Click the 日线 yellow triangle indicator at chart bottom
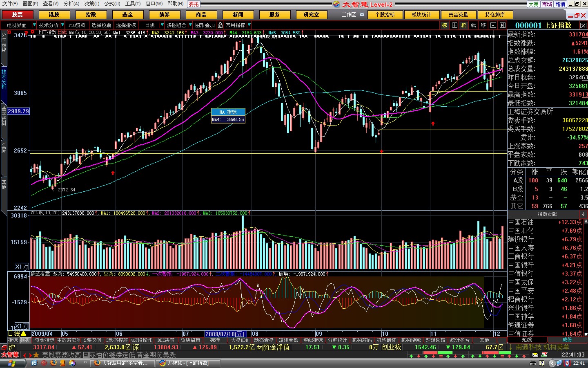The width and height of the screenshot is (588, 368). coord(23,334)
